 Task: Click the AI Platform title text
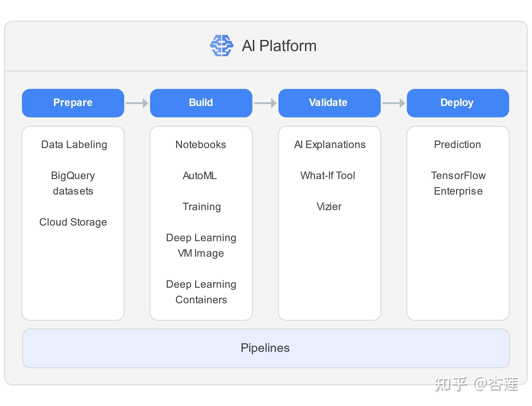click(279, 46)
